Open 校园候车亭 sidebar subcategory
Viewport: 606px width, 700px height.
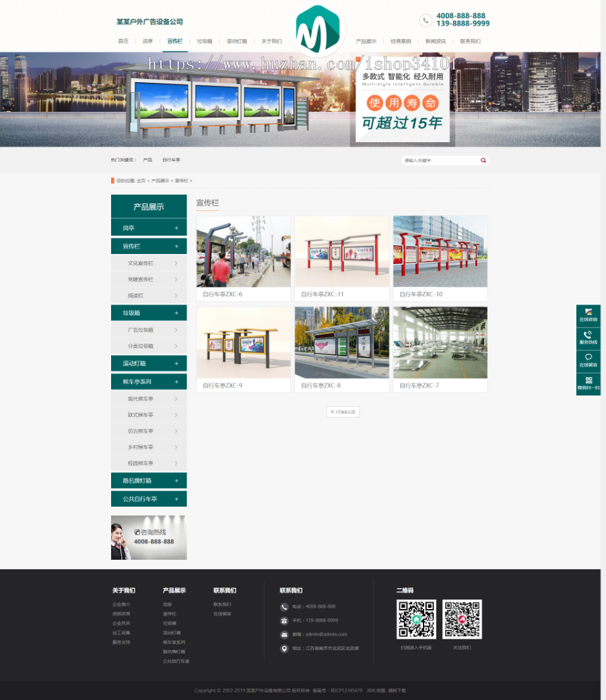click(x=141, y=463)
